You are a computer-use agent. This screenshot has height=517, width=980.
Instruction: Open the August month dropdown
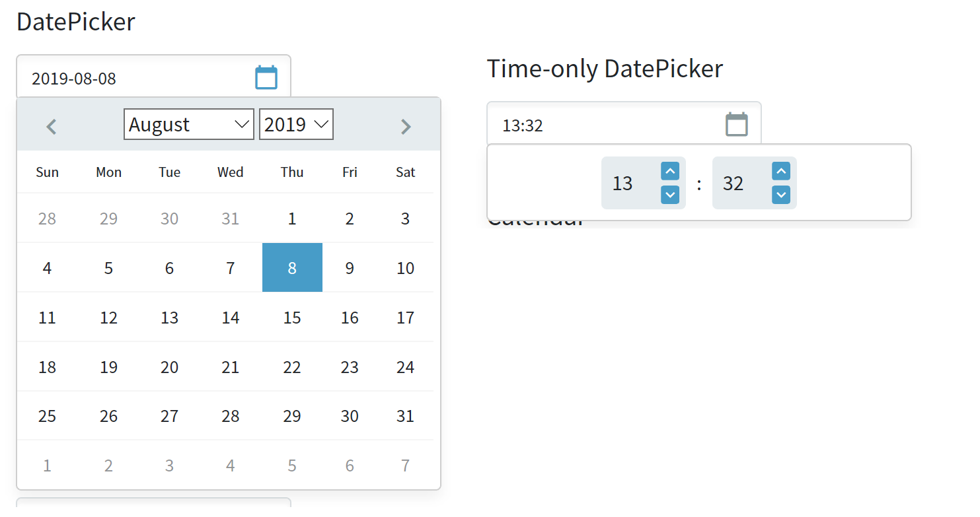click(x=188, y=124)
